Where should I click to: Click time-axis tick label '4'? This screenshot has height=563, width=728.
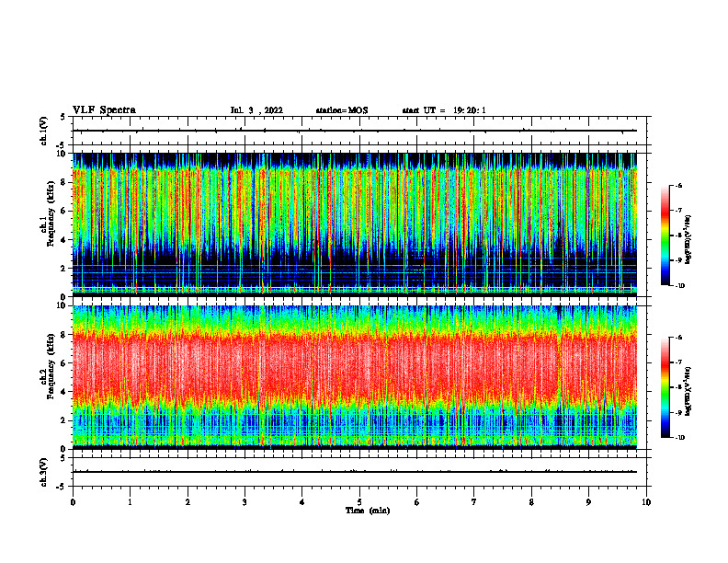pos(302,502)
